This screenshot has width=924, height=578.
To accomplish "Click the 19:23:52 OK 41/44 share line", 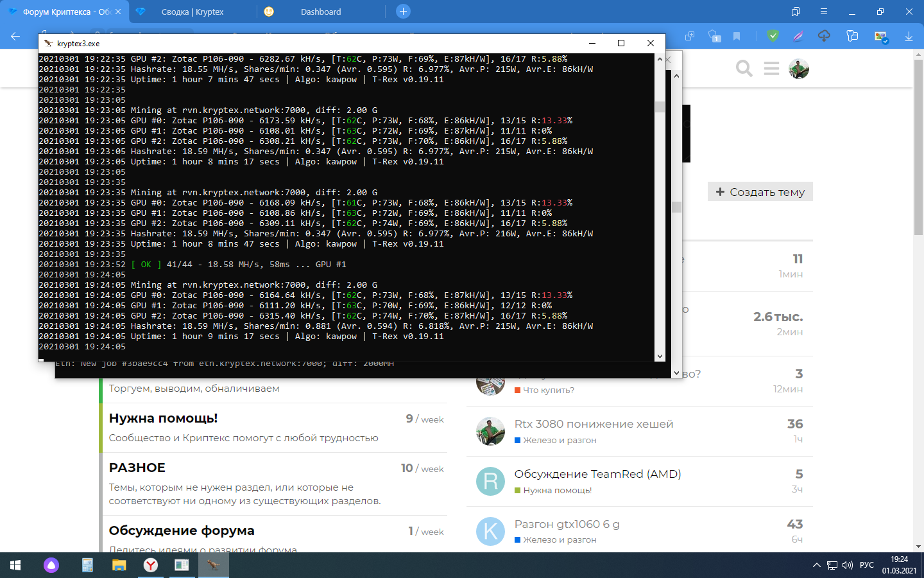I will coord(193,264).
